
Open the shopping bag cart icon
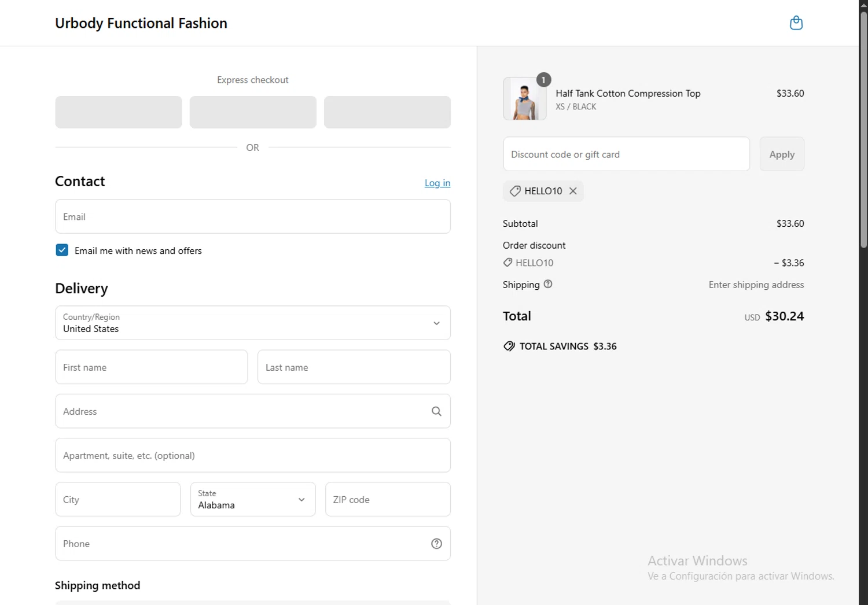click(x=796, y=23)
